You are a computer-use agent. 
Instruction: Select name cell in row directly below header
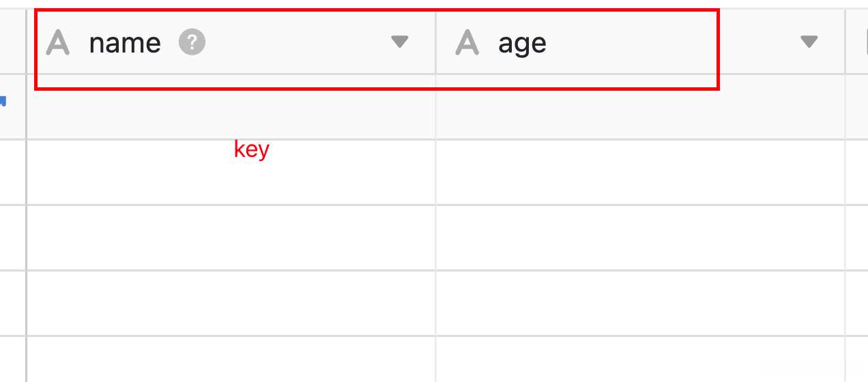(231, 107)
